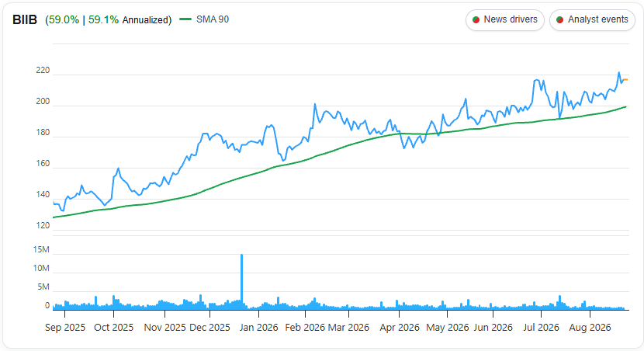Click the Annualized label in header
The width and height of the screenshot is (644, 351).
145,19
